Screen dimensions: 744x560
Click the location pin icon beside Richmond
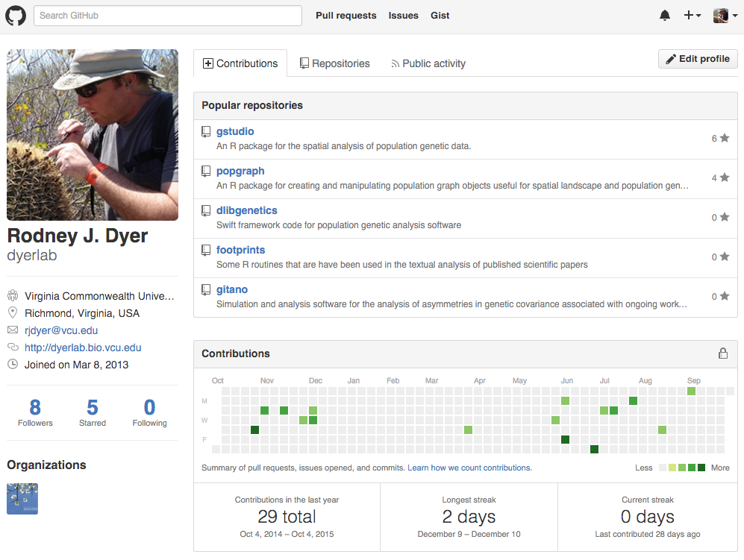coord(13,312)
